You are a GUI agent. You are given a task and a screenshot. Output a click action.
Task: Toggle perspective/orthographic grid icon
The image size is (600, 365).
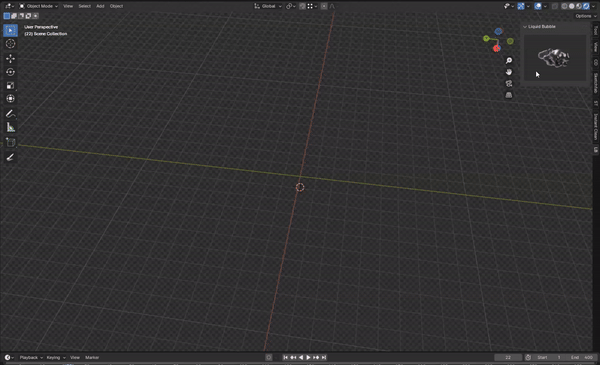(x=509, y=95)
